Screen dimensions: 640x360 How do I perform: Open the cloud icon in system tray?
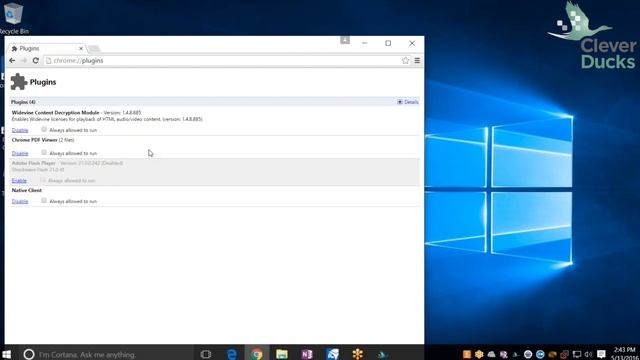point(491,354)
